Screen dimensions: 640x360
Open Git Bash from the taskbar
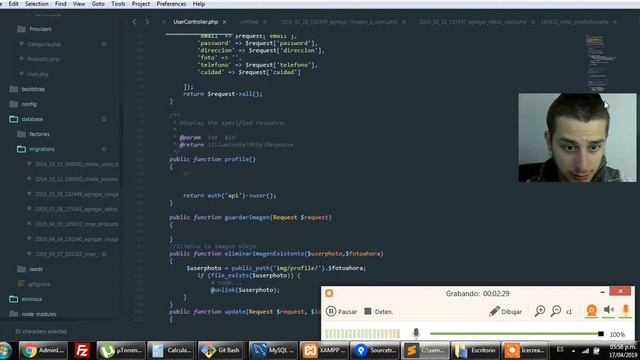click(222, 351)
